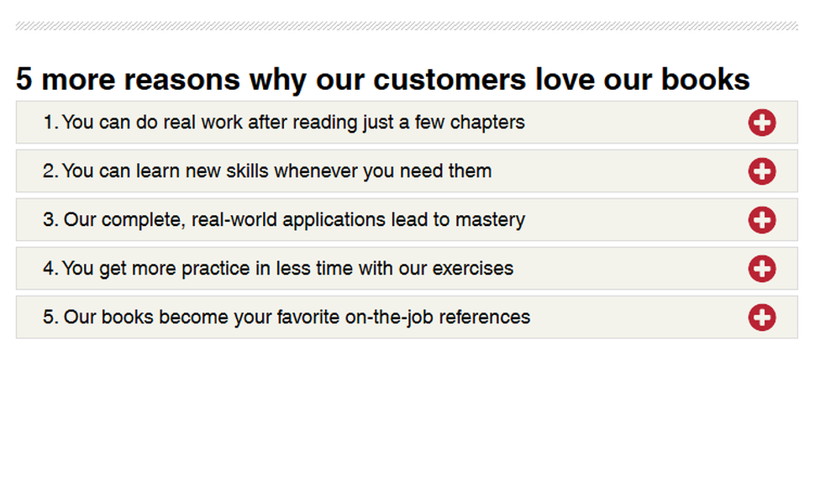815x504 pixels.
Task: Click the red plus icon for reason 1
Action: click(x=761, y=123)
